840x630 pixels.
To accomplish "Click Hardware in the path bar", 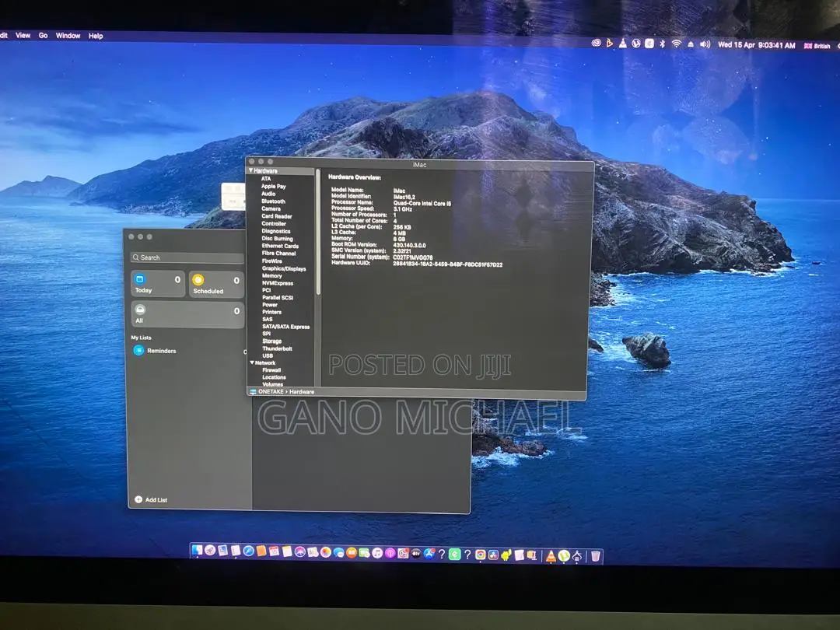I will (x=302, y=391).
